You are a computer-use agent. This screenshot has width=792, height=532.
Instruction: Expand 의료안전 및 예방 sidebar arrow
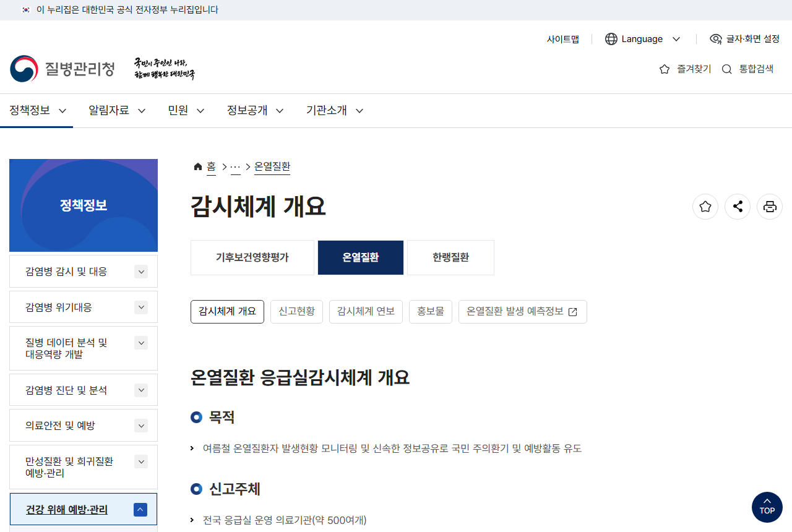(141, 426)
